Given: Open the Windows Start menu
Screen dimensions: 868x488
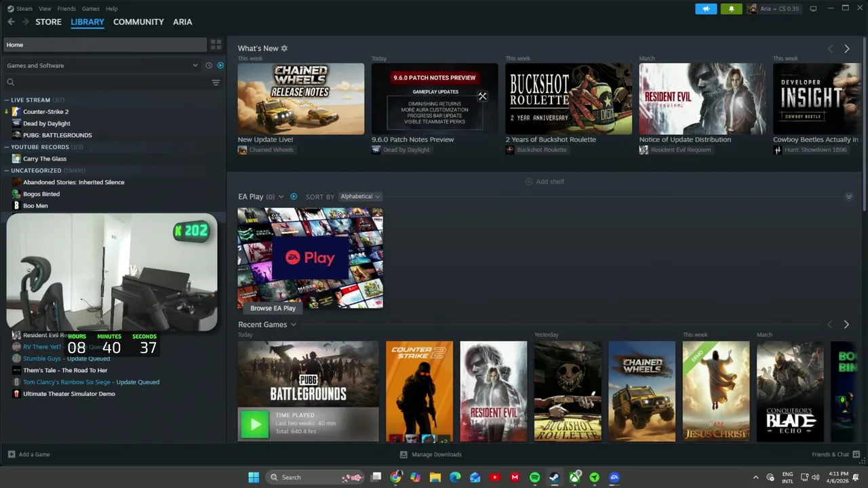Looking at the screenshot, I should 254,477.
